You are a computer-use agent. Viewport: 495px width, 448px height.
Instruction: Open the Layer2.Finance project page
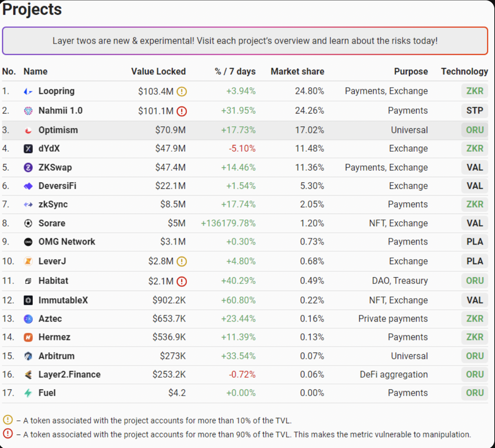[69, 374]
